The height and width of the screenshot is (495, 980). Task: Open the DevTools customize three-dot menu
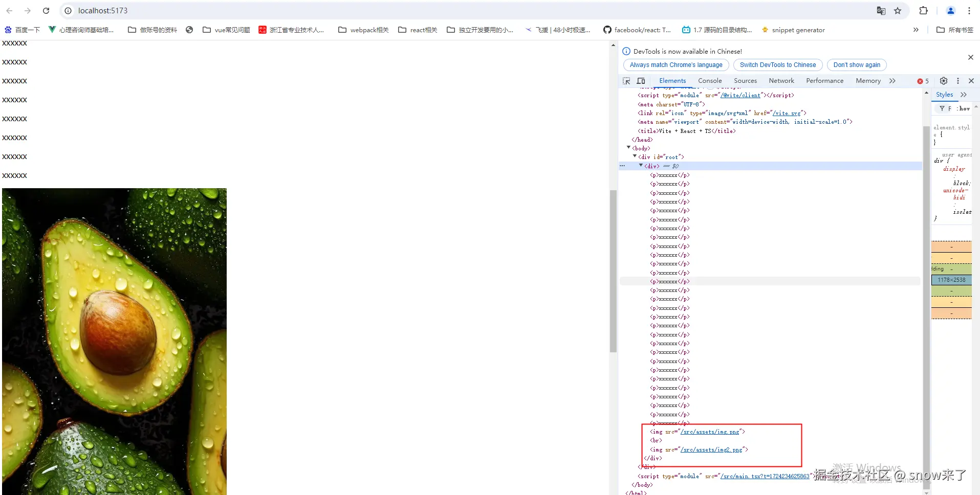[958, 81]
